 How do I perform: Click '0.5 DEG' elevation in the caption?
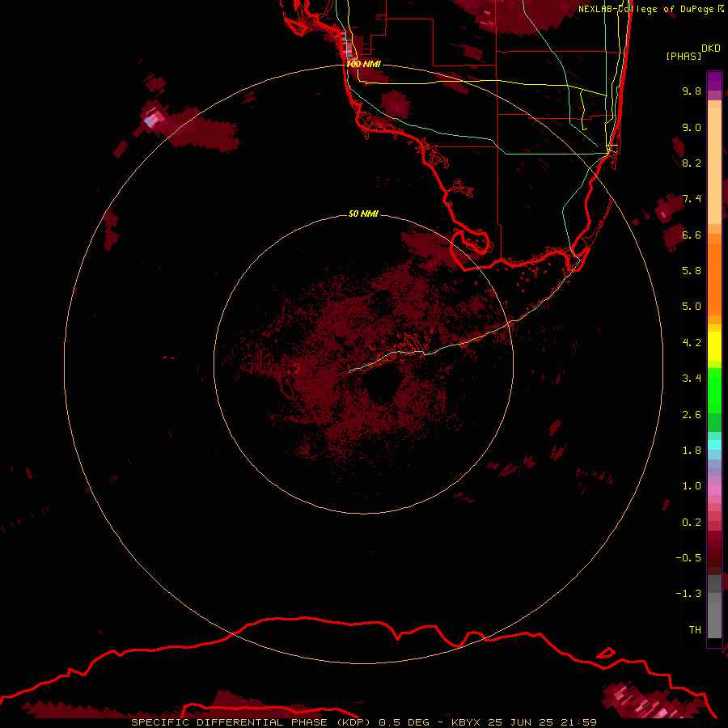click(404, 722)
